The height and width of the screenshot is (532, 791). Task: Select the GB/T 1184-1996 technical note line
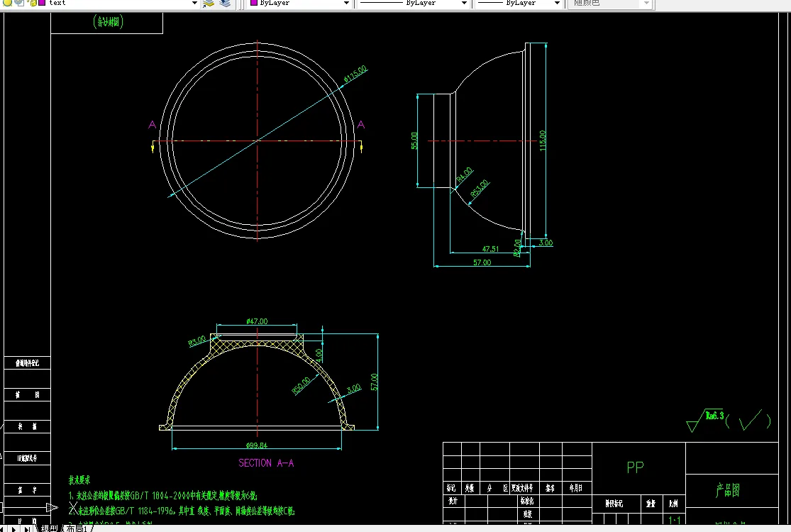click(x=182, y=510)
